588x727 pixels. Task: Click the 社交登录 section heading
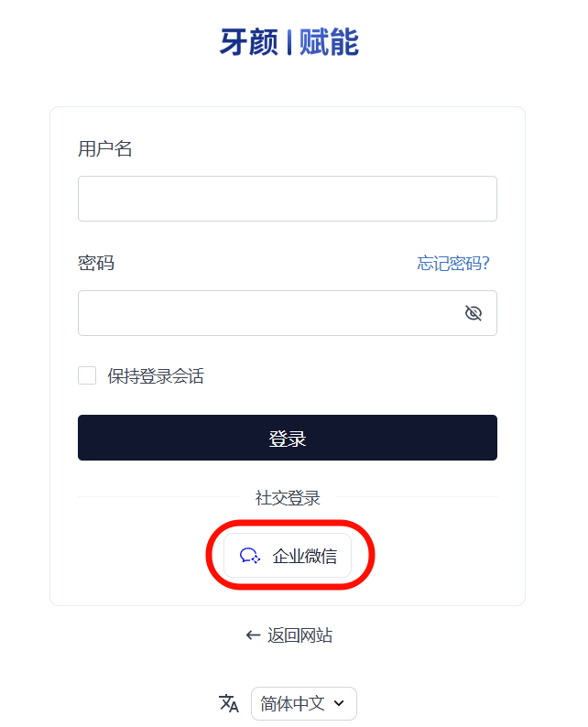[288, 498]
